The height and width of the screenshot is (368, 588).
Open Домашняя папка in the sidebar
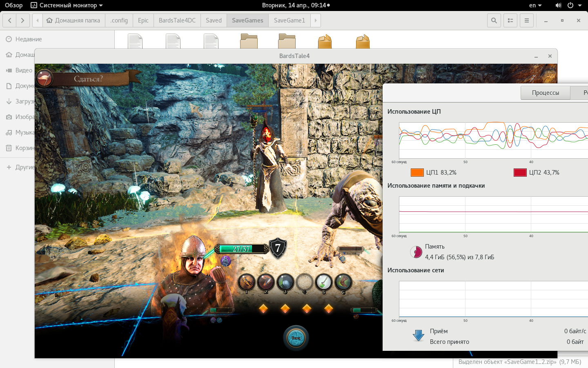[x=20, y=55]
